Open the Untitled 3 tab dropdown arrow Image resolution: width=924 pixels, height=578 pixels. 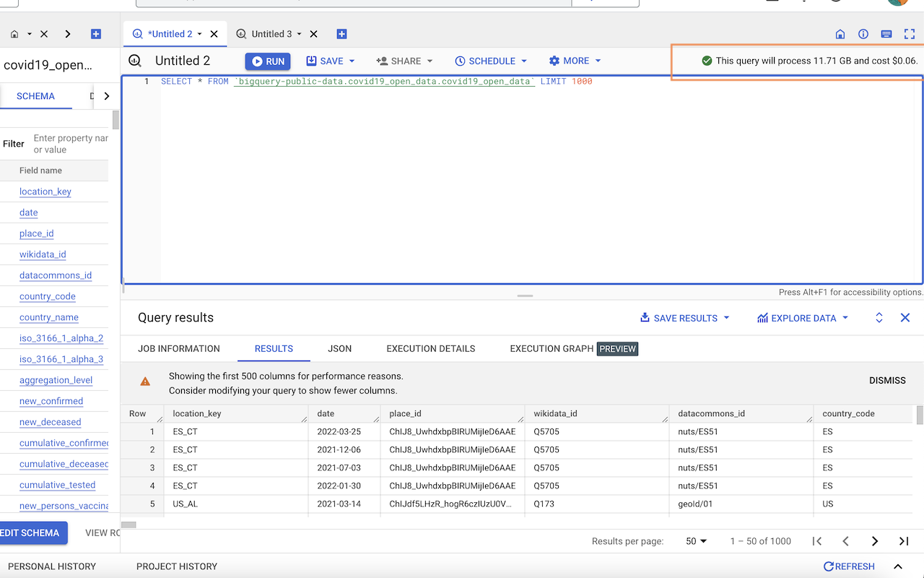click(300, 34)
